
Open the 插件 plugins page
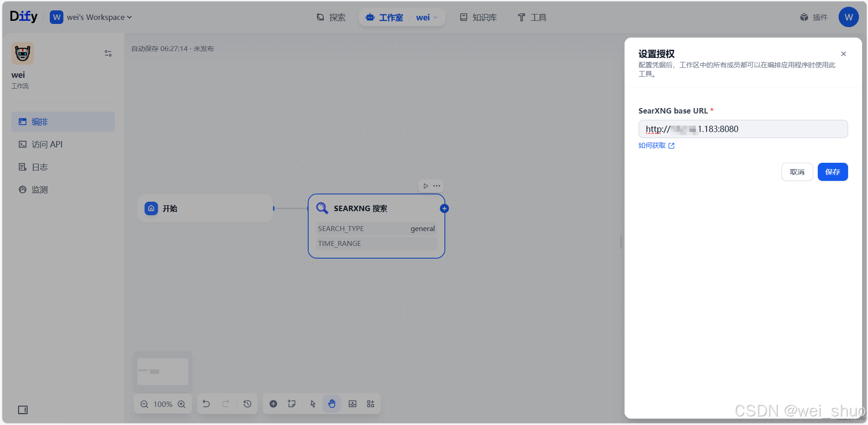click(x=814, y=17)
